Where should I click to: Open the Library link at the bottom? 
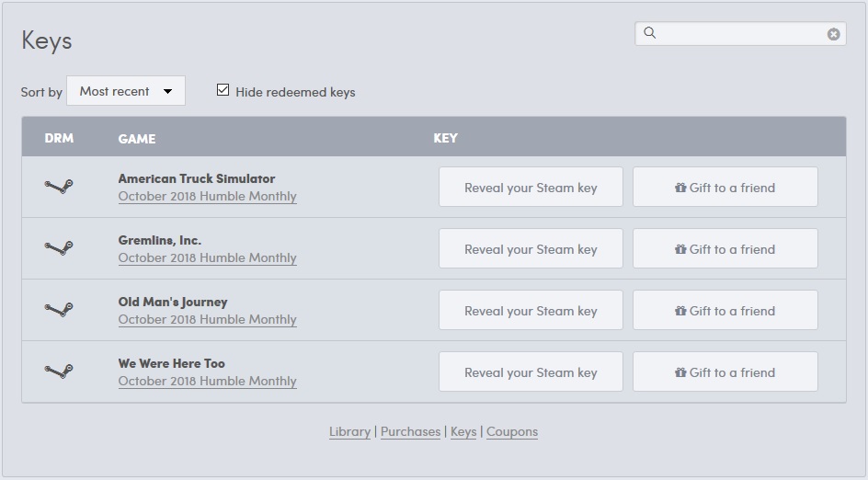[x=349, y=432]
